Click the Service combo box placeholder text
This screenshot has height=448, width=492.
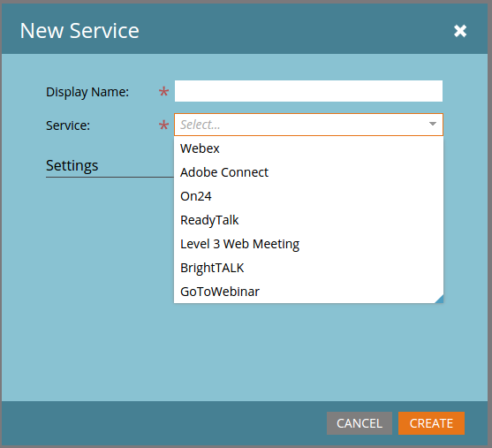coord(201,125)
